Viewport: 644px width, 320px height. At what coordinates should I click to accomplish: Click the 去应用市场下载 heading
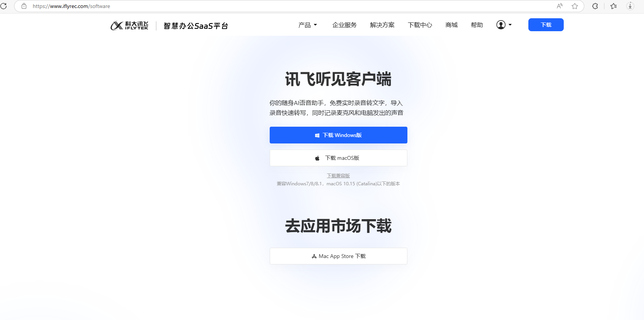339,226
